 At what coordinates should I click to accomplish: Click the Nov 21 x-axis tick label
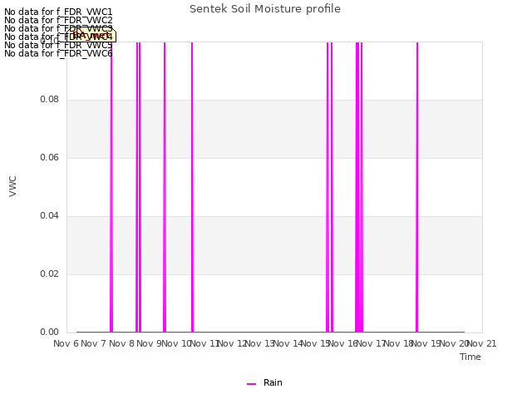[x=482, y=343]
